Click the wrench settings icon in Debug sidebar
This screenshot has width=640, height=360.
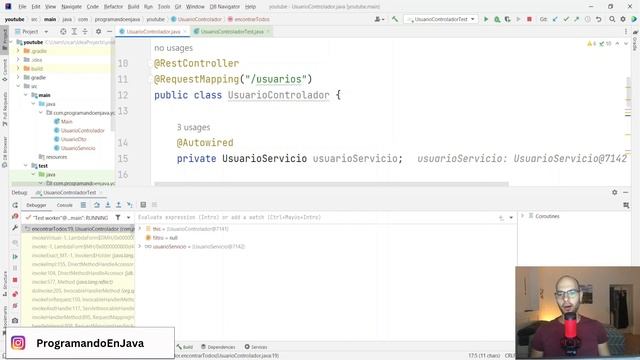15,228
